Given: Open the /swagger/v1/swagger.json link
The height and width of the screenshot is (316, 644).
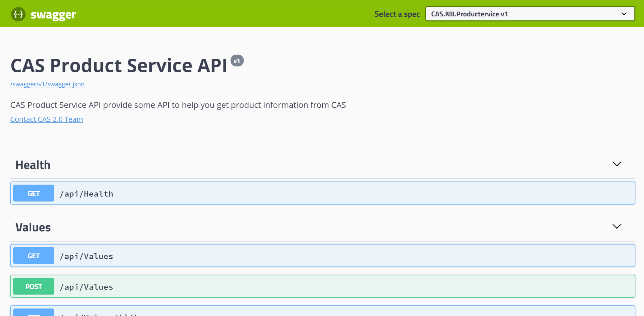Looking at the screenshot, I should coord(47,84).
